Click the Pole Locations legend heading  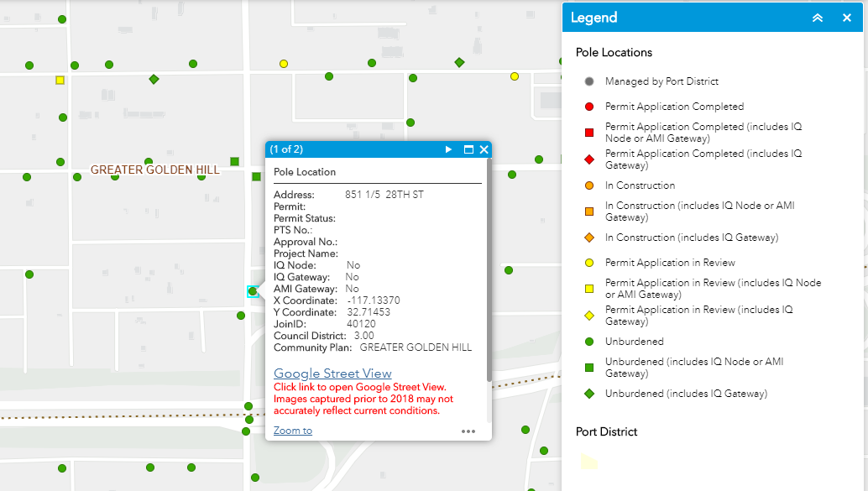coord(614,53)
